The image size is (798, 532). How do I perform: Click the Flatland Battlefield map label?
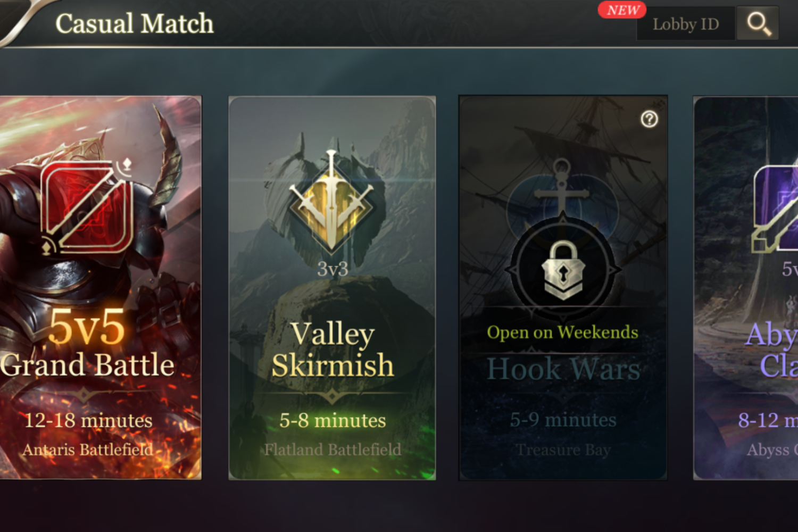pos(332,450)
